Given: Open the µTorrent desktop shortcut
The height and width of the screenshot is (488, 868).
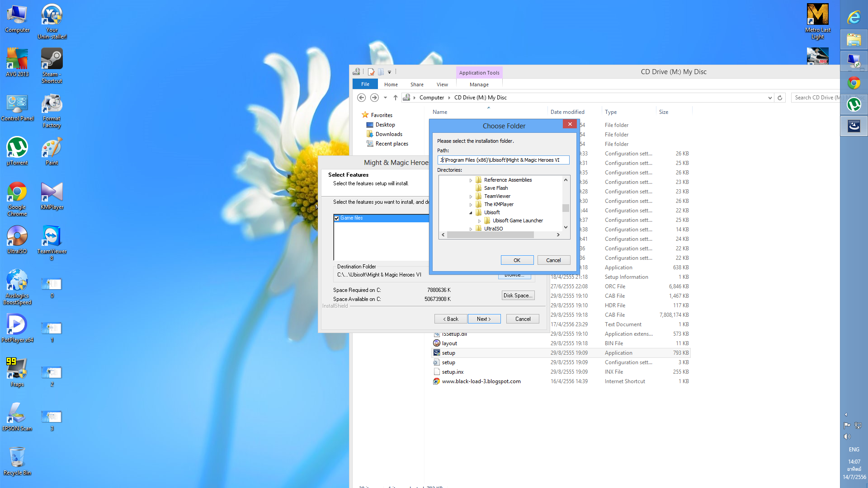Looking at the screenshot, I should [17, 148].
